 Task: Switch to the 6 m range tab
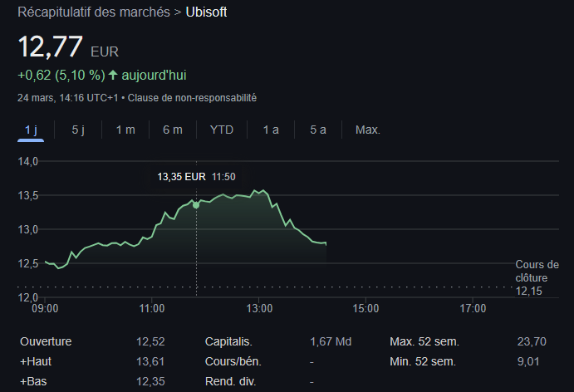coord(173,130)
